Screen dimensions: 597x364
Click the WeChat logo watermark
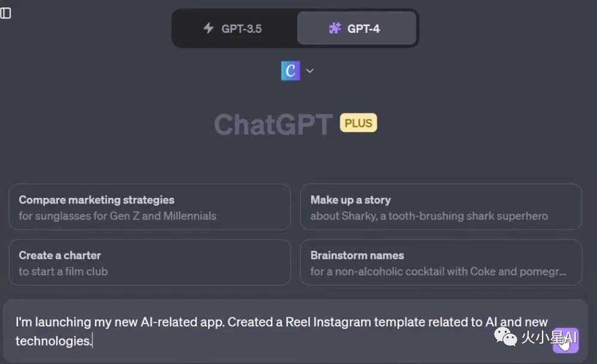pyautogui.click(x=505, y=337)
